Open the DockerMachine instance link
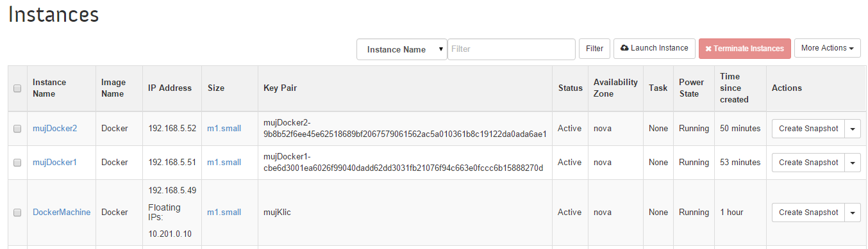 point(62,213)
